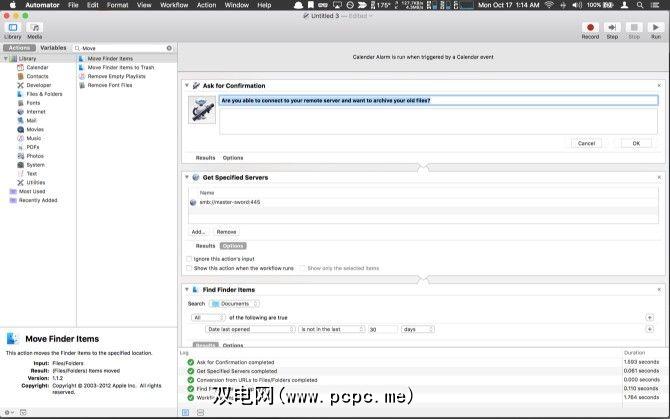The width and height of the screenshot is (670, 419).
Task: Open the All/Any criteria dropdown
Action: 208,318
